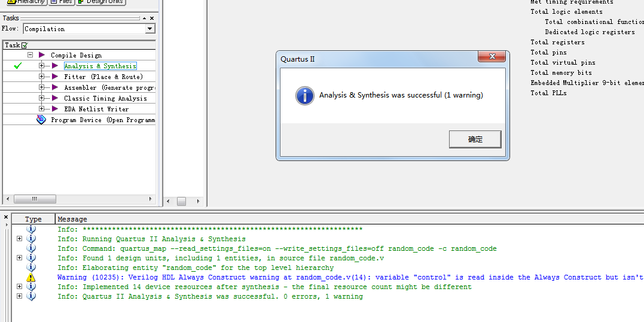
Task: Click middle pane scrollbar right arrow
Action: point(199,202)
